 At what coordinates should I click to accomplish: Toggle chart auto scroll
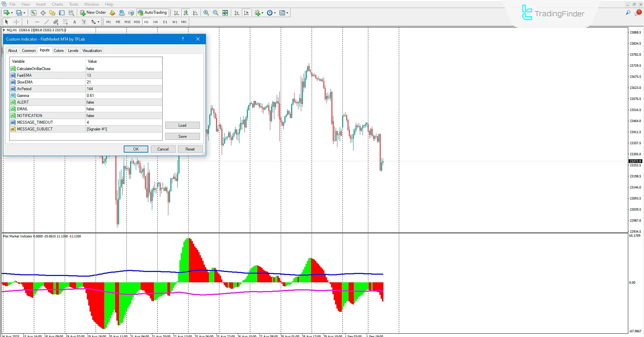(236, 13)
